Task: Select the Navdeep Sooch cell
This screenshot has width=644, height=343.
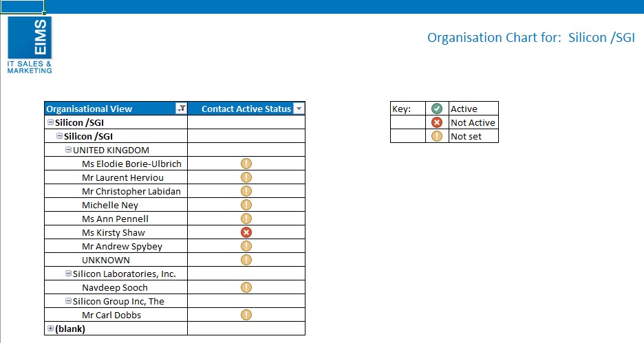Action: click(116, 287)
